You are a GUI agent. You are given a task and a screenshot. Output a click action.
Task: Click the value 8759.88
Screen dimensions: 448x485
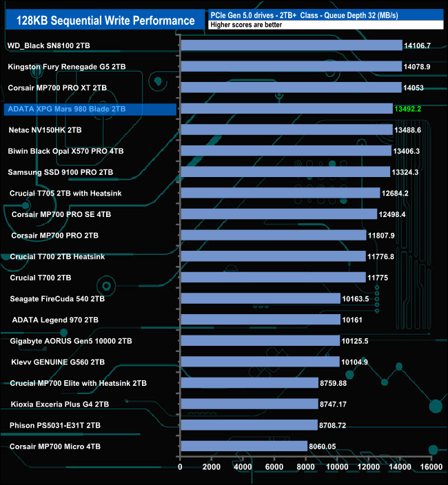(333, 383)
